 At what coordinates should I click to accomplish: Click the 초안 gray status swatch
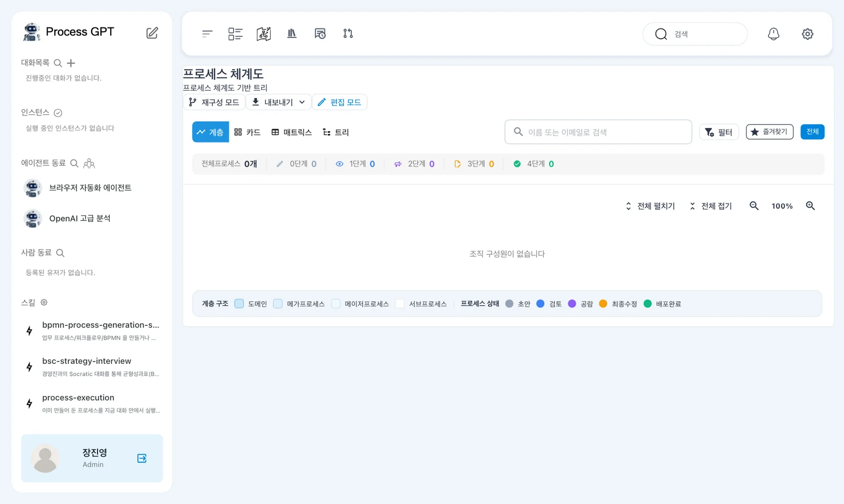(x=509, y=304)
